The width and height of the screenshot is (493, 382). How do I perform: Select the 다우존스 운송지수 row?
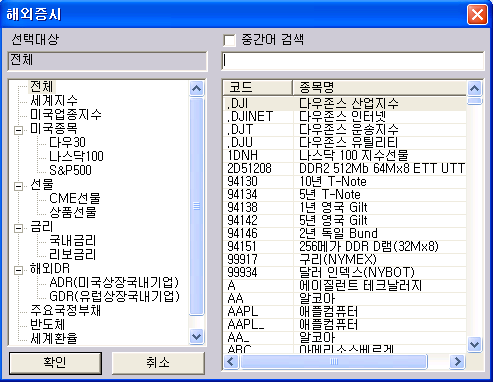pos(345,130)
